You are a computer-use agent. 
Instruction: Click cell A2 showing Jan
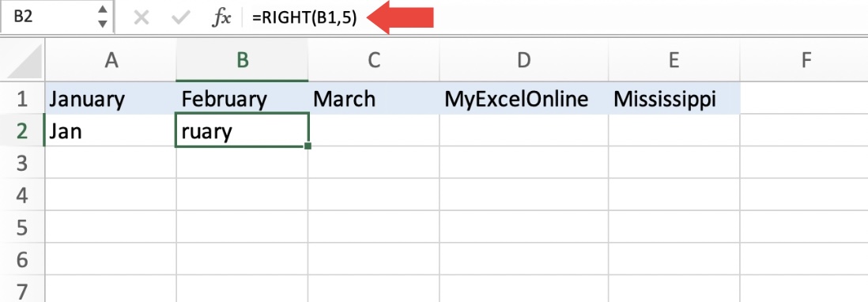[111, 131]
